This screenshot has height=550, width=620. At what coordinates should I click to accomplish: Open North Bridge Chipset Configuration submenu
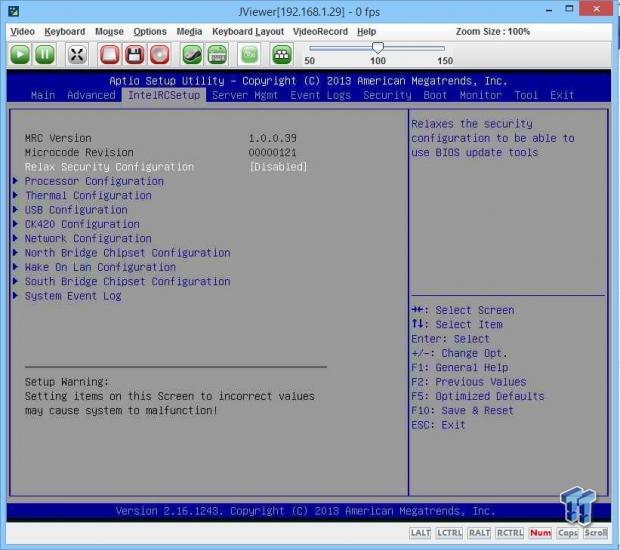[128, 253]
